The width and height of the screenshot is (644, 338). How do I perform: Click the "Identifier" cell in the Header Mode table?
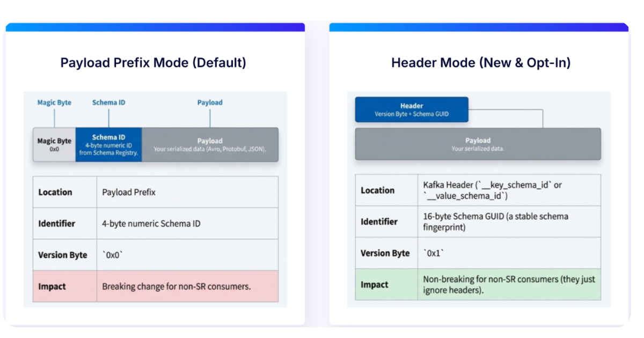[x=386, y=222]
